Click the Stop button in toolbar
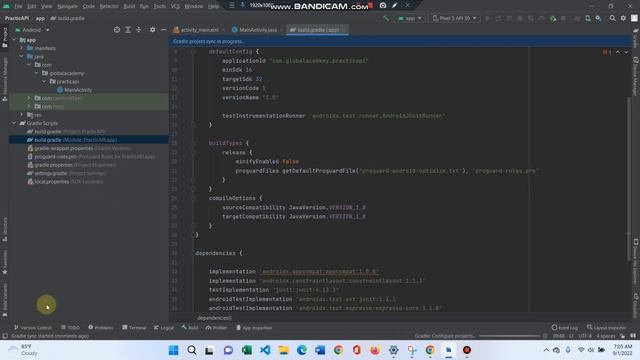Image resolution: width=640 pixels, height=360 pixels. [563, 18]
